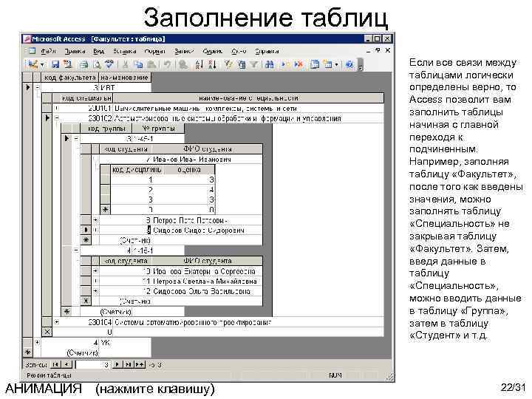The image size is (532, 399).
Task: Click the Print toolbar icon
Action: pyautogui.click(x=83, y=64)
